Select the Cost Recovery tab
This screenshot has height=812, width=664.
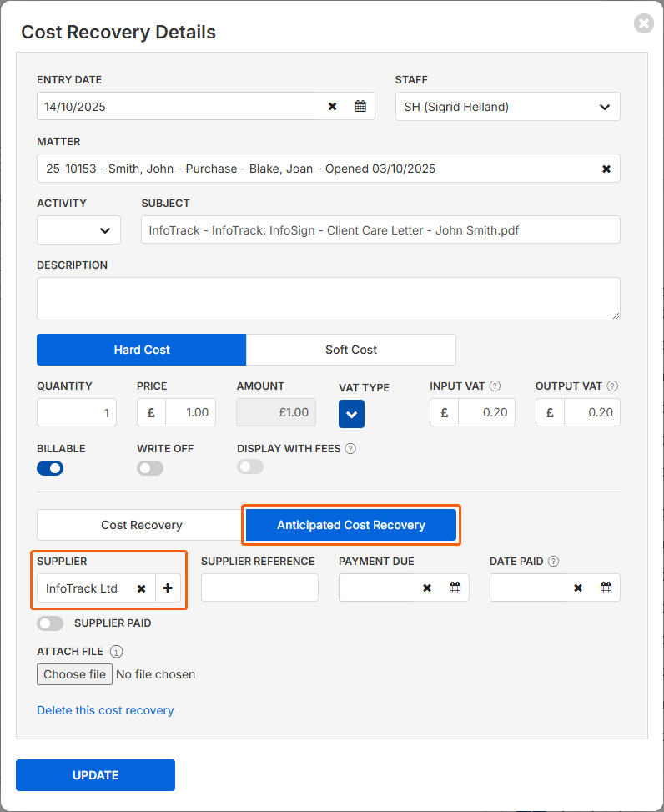(x=141, y=525)
